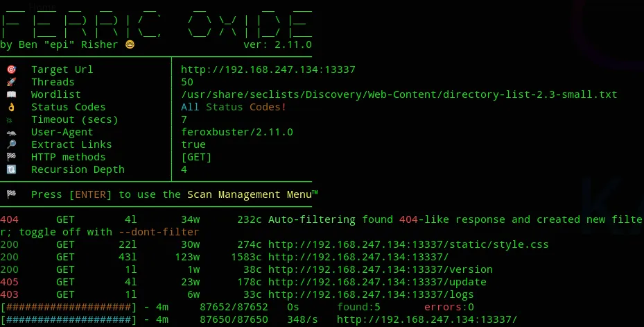Click the magnifying glass icon beside Extract Links
Screen dimensions: 644x327
(x=12, y=144)
